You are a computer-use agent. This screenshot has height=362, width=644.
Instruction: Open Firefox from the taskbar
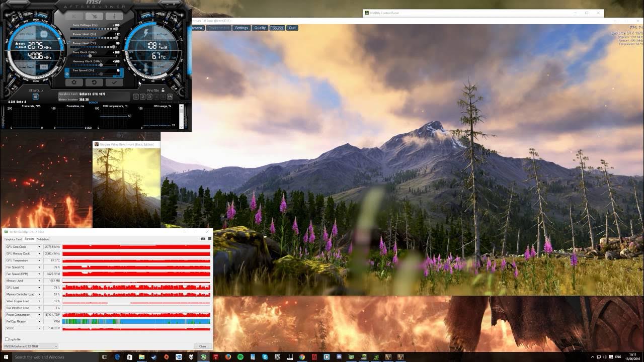[x=228, y=357]
